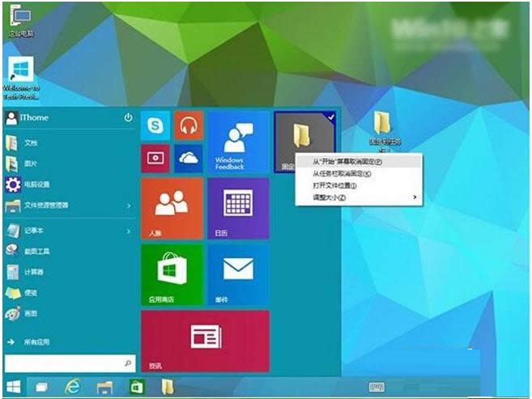This screenshot has height=399, width=532.
Task: Toggle the checkmark on the selected folder tile
Action: click(331, 117)
